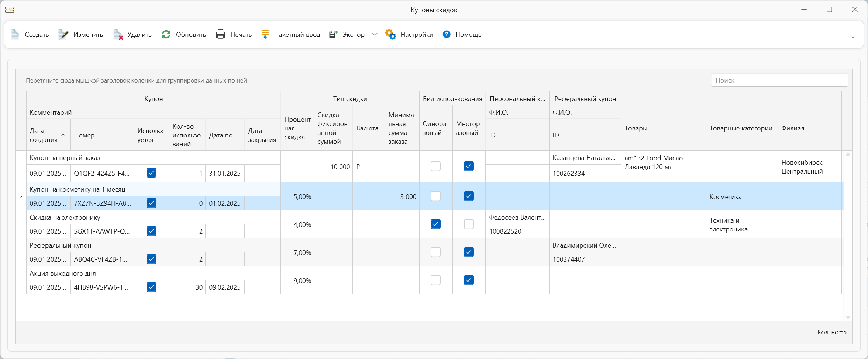Toggle Используется for coupon Q1QF2-424Z5
Screen dimensions: 868x359
pos(151,173)
